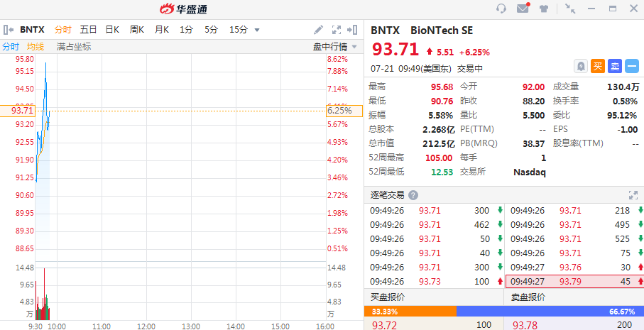
Task: Open the 日K daily candlestick tab
Action: click(112, 30)
